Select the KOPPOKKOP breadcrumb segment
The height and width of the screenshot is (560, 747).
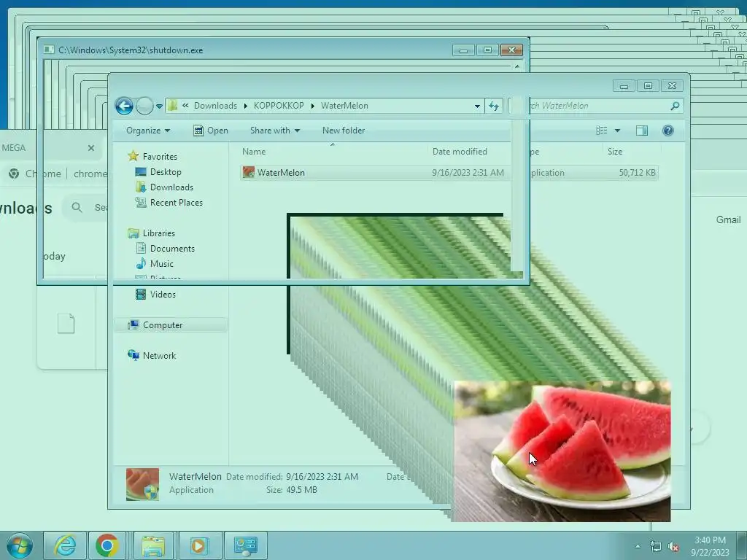tap(279, 106)
